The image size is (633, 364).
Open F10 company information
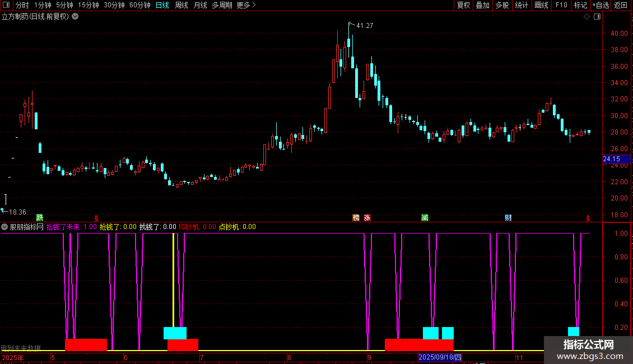[x=561, y=5]
